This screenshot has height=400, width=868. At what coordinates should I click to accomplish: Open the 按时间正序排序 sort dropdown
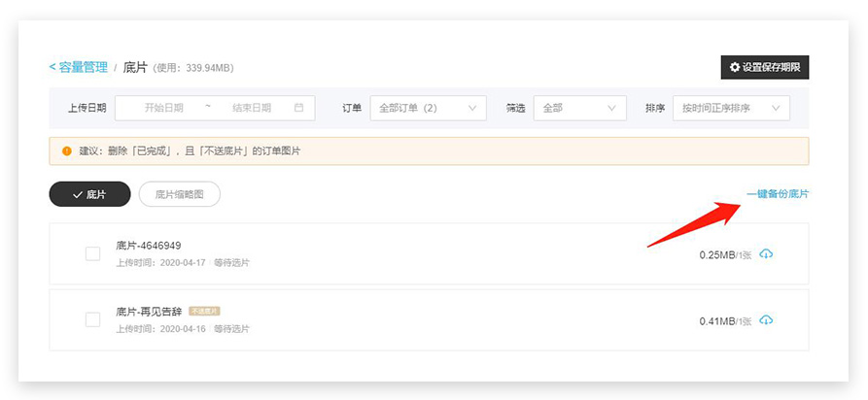coord(731,108)
